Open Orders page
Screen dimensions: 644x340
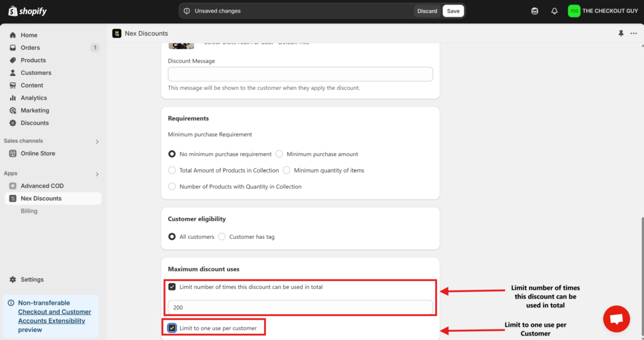point(30,48)
